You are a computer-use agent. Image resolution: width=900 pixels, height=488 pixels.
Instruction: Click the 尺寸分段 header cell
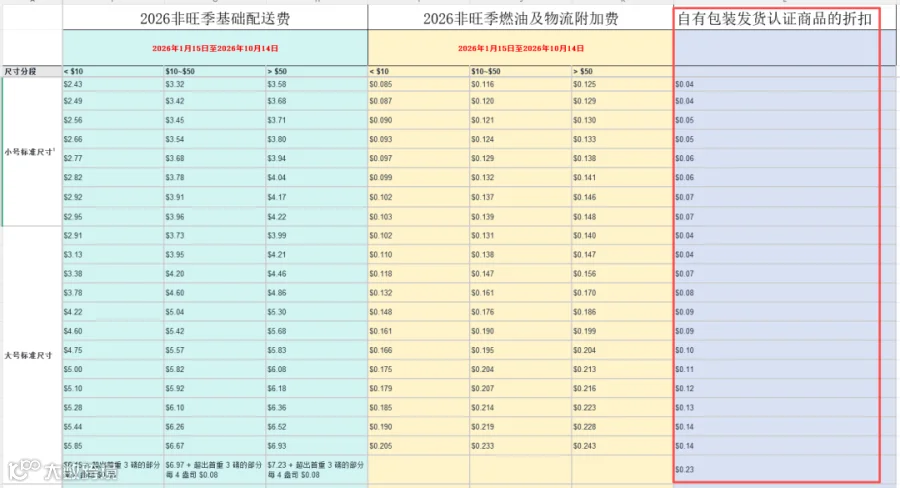32,71
